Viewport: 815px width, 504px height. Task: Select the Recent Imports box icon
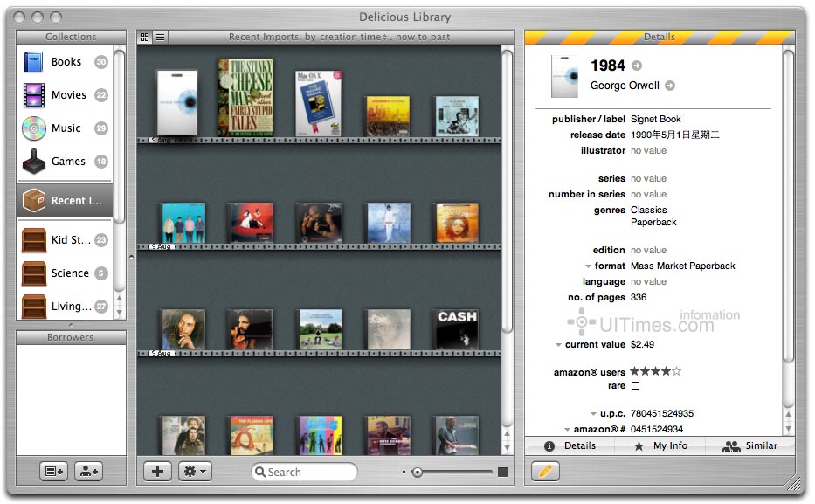pos(34,200)
